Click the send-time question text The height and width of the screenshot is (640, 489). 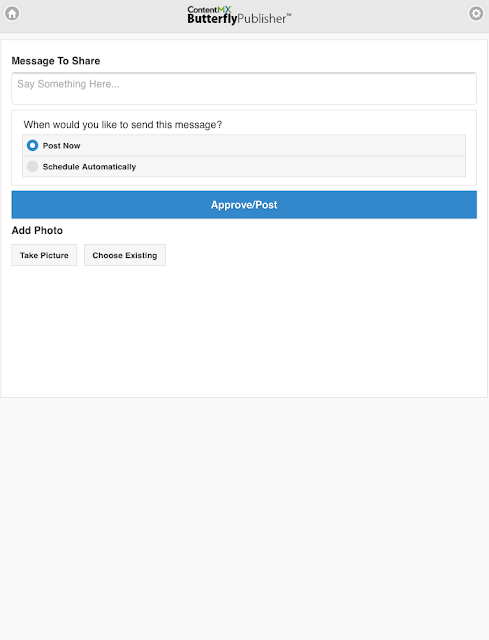pos(123,124)
